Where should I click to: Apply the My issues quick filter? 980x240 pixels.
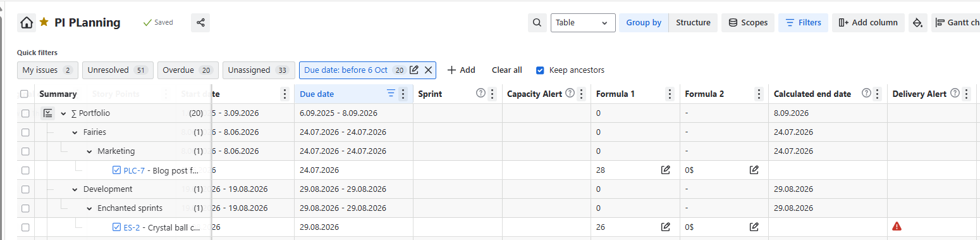(x=47, y=70)
